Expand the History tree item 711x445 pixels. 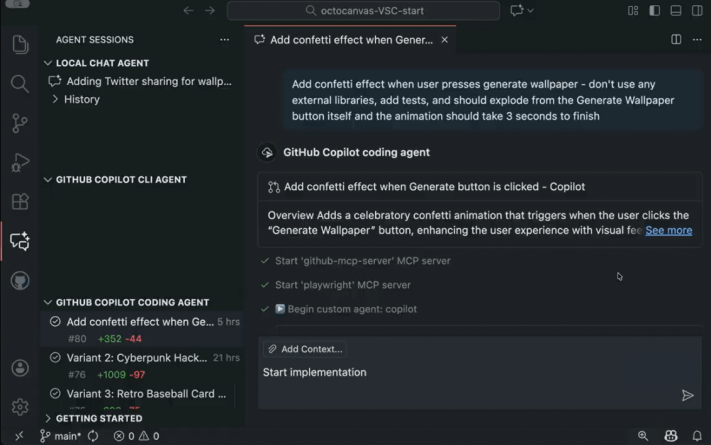point(56,99)
